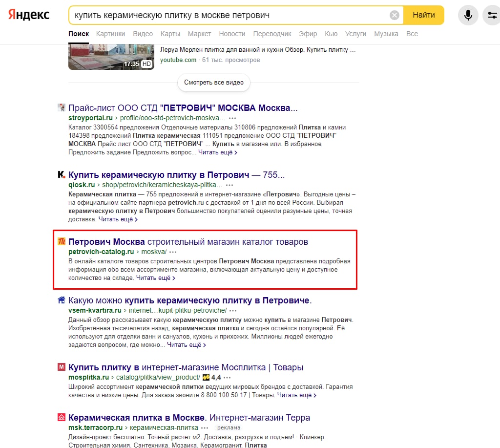Switch to Карты tab
The width and height of the screenshot is (500, 448).
(x=170, y=34)
